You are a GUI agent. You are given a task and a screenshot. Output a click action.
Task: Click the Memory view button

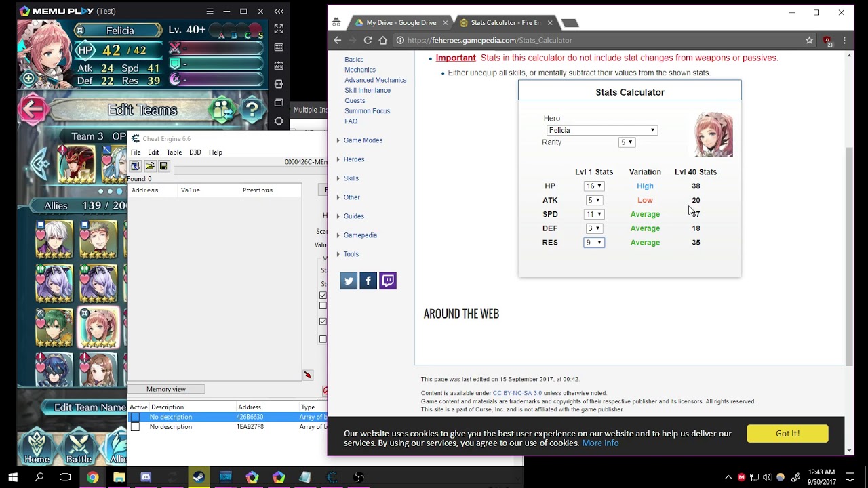166,389
